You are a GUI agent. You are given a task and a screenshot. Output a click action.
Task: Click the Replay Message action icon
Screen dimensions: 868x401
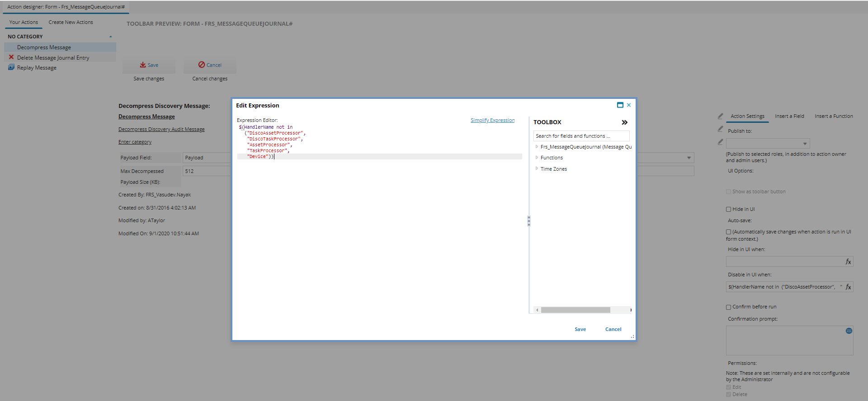point(11,67)
